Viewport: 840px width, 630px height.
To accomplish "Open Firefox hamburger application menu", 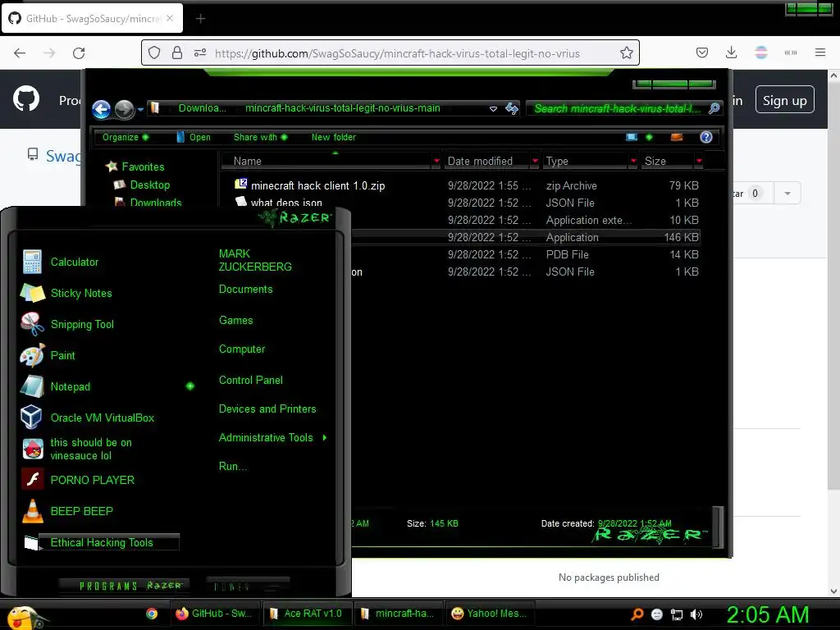I will (820, 52).
